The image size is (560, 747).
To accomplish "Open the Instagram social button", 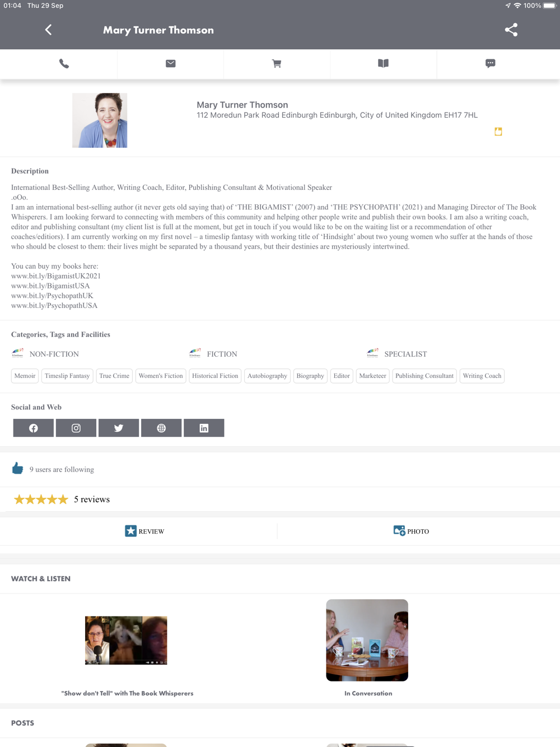I will pos(76,428).
